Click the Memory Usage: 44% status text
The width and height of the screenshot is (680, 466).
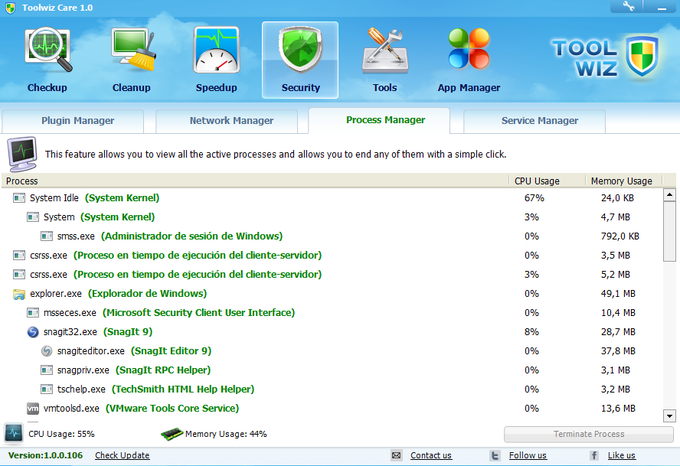tap(226, 434)
